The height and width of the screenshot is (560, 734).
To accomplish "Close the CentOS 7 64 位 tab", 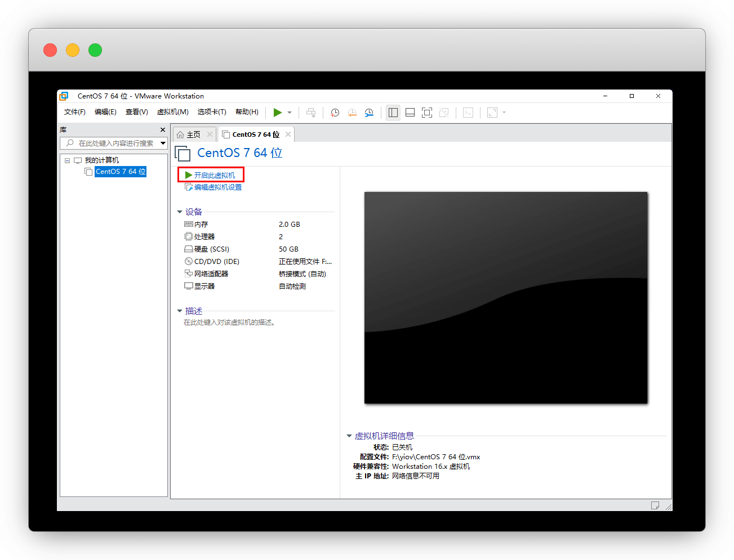I will [x=288, y=135].
